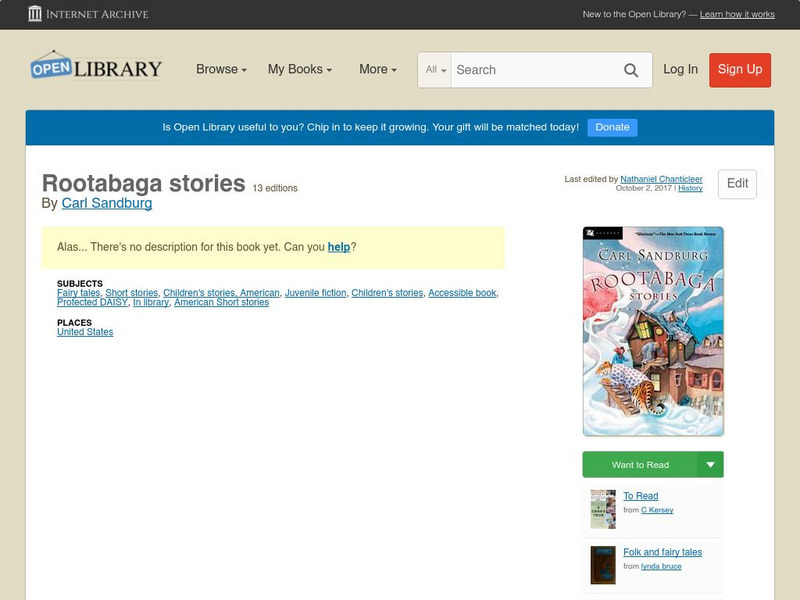Open the 'All' search scope selector
The height and width of the screenshot is (600, 800).
[x=434, y=70]
